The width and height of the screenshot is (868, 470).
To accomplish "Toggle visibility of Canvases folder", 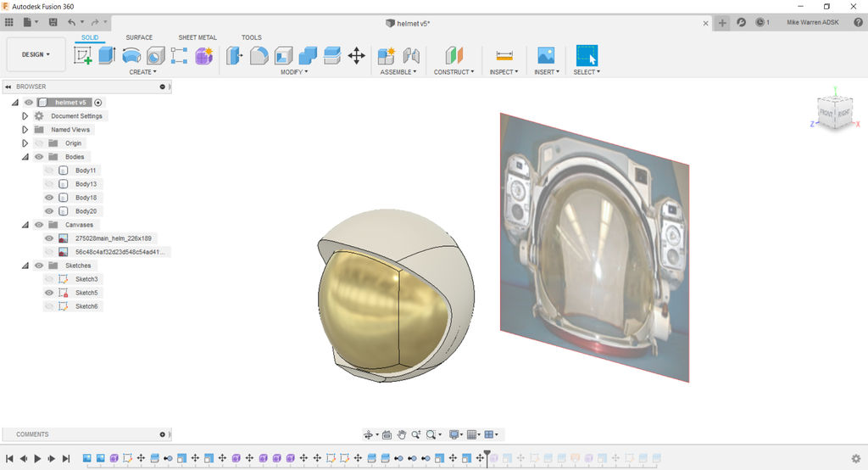I will [39, 225].
